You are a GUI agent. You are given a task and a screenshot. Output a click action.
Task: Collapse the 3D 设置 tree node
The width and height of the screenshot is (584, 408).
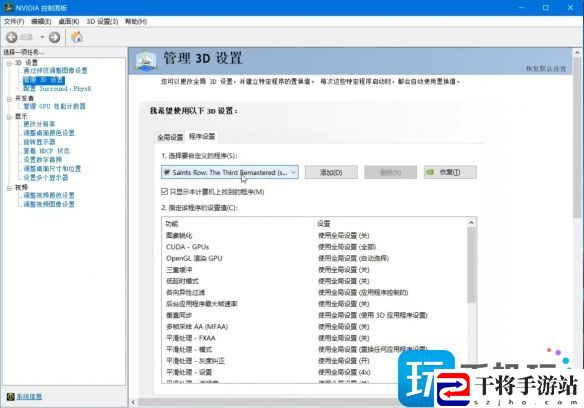(9, 63)
